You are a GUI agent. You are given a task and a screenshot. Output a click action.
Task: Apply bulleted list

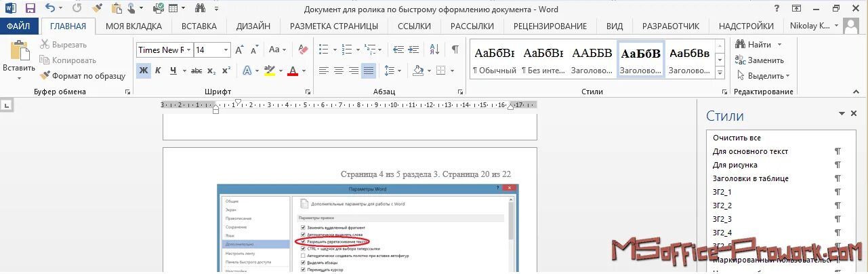click(324, 50)
